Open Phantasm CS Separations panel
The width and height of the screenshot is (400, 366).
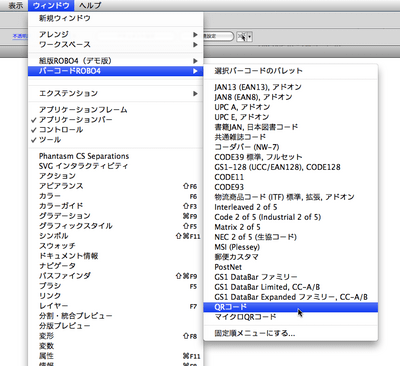(x=115, y=156)
